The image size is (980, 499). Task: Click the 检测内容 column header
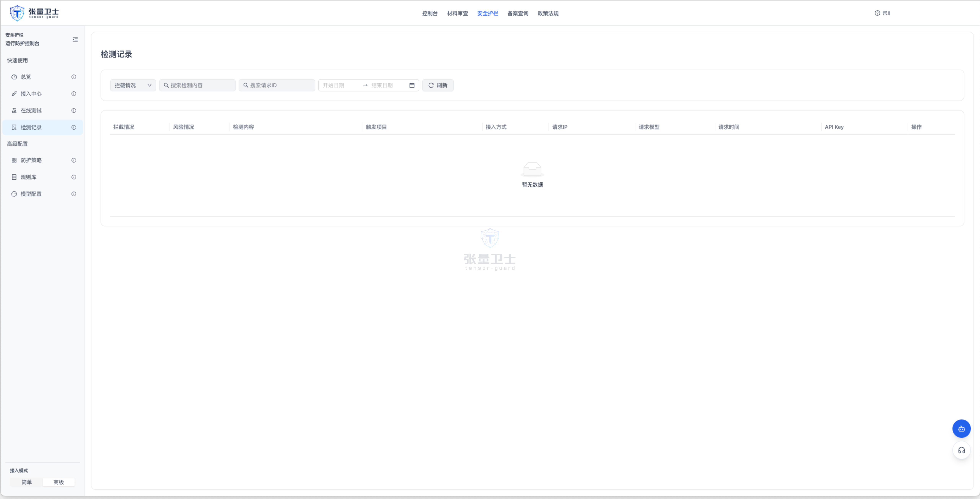[x=243, y=127]
